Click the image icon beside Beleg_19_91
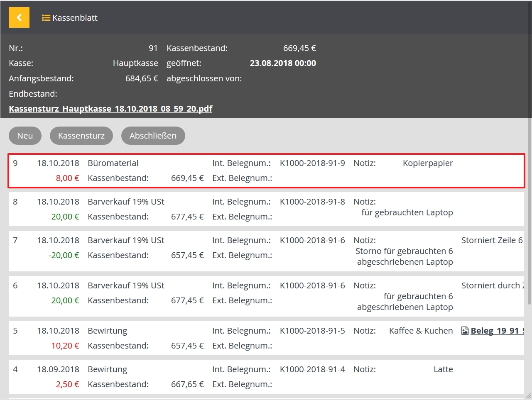The width and height of the screenshot is (532, 400). point(465,331)
